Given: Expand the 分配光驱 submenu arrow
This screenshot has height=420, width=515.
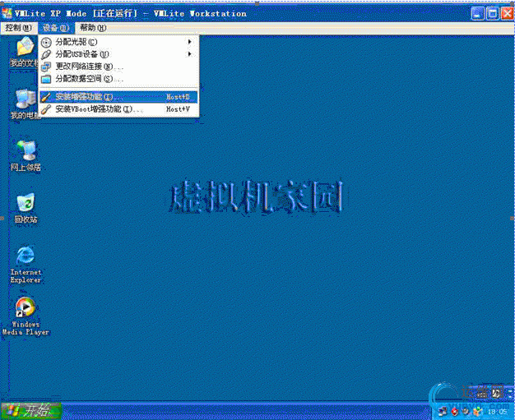Looking at the screenshot, I should (189, 42).
